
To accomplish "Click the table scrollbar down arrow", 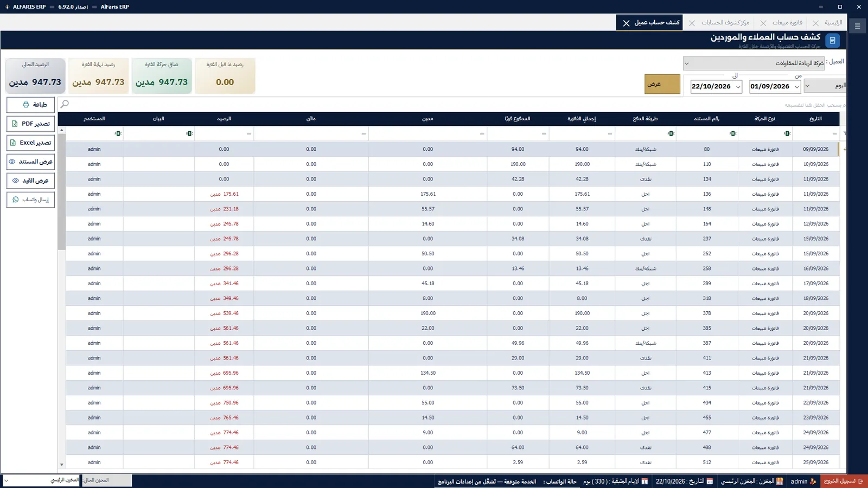I will tap(62, 465).
